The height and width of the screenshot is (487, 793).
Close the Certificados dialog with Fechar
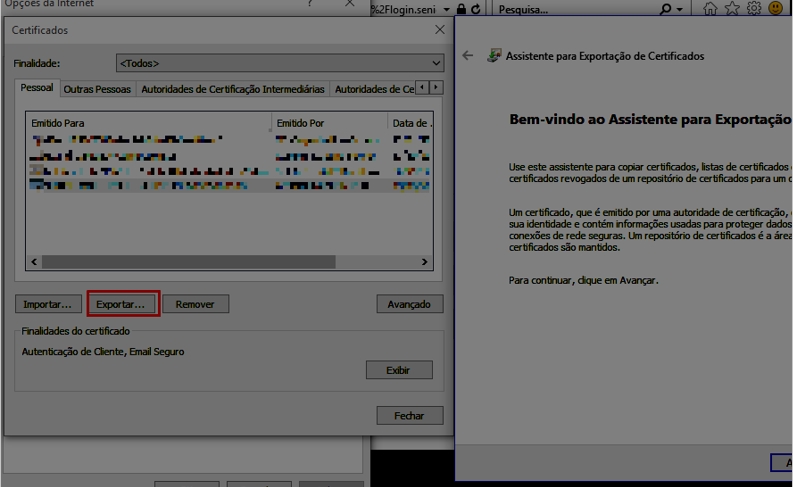[410, 415]
